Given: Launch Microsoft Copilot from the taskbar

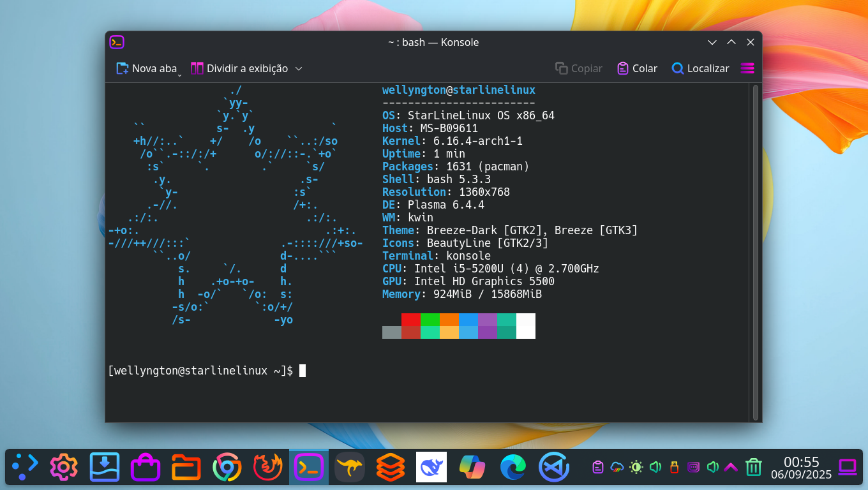Looking at the screenshot, I should pyautogui.click(x=472, y=466).
